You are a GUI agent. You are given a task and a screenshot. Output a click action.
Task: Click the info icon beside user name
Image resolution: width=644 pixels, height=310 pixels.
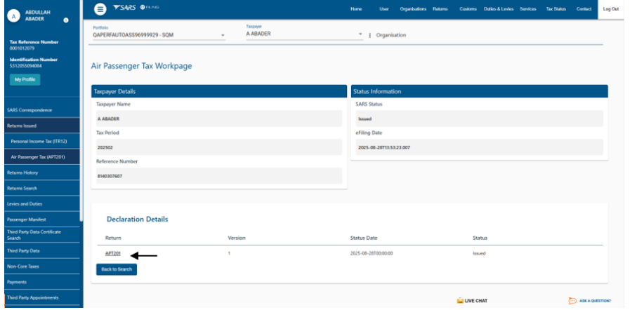click(x=66, y=20)
